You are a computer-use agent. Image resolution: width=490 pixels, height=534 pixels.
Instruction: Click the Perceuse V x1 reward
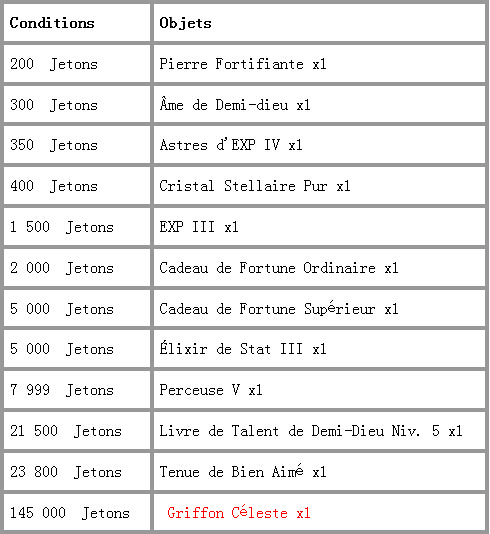tap(211, 390)
